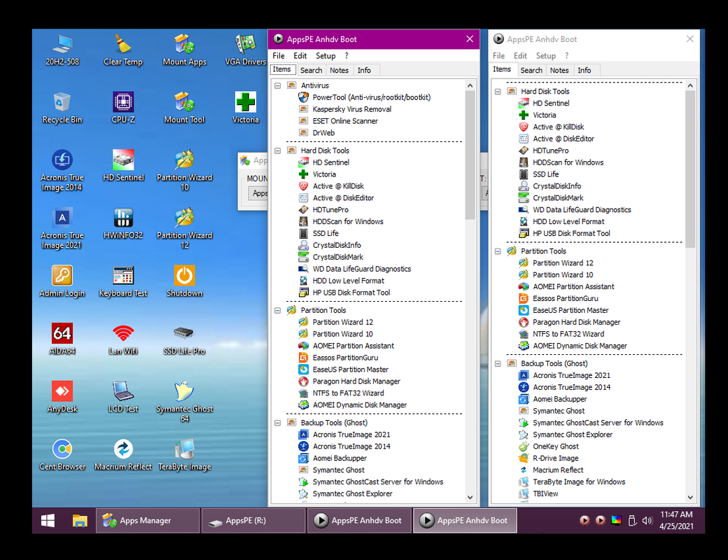Launch HP USB Disk Format Tool in left window
The height and width of the screenshot is (560, 728).
(x=351, y=293)
